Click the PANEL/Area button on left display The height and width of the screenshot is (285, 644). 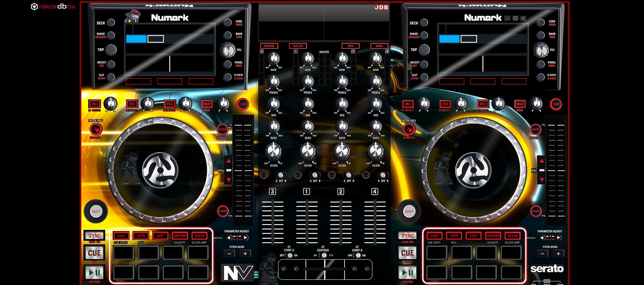pos(228,64)
